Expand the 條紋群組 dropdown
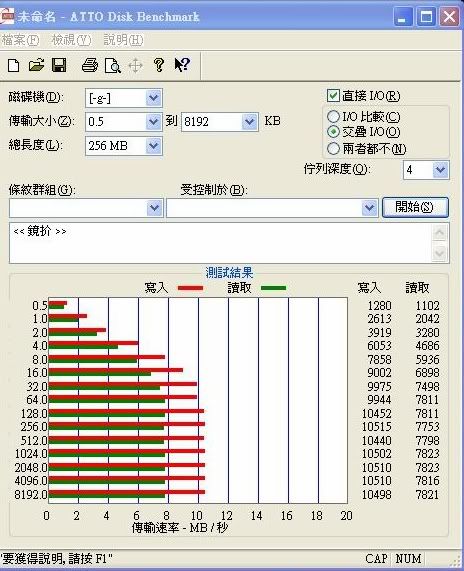The height and width of the screenshot is (571, 464). coord(154,208)
